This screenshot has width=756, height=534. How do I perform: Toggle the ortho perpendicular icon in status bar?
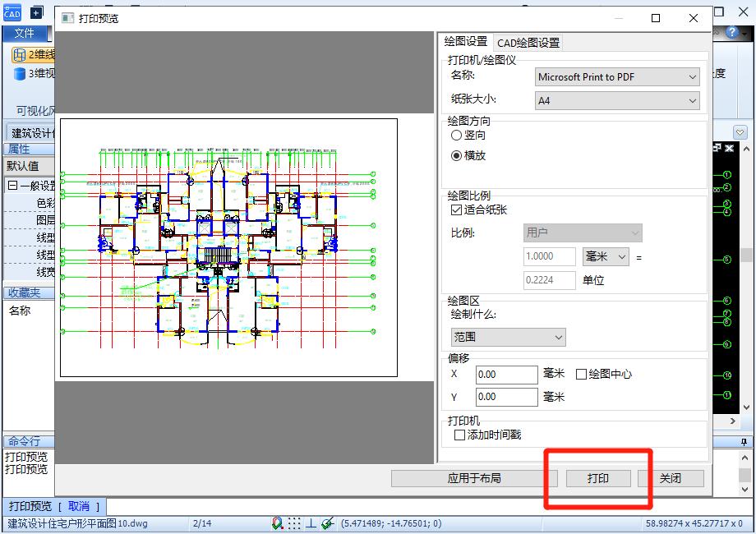[x=311, y=523]
